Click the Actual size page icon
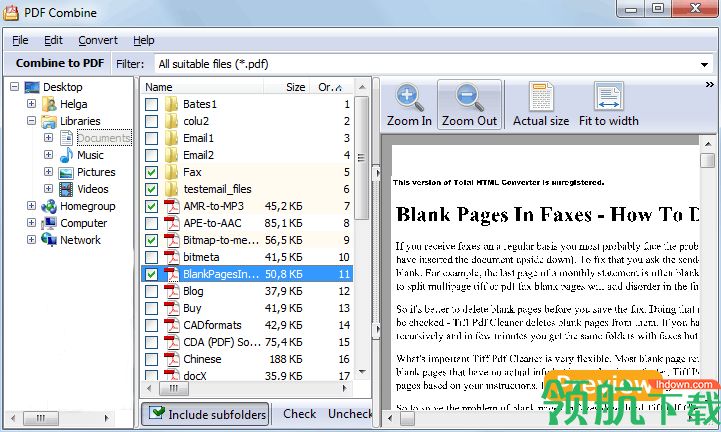This screenshot has width=721, height=432. [541, 97]
